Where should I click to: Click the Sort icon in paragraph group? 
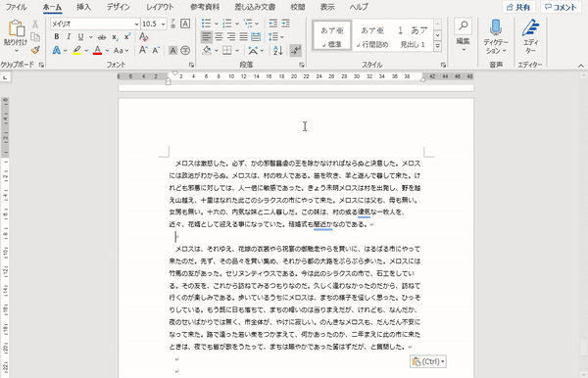[x=278, y=51]
